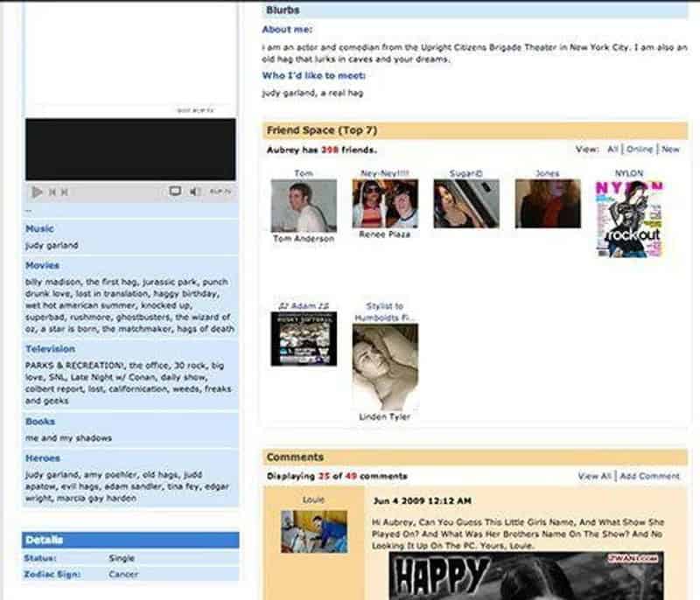Click the 'judy garland, a real hag' text
The width and height of the screenshot is (700, 600).
(312, 93)
